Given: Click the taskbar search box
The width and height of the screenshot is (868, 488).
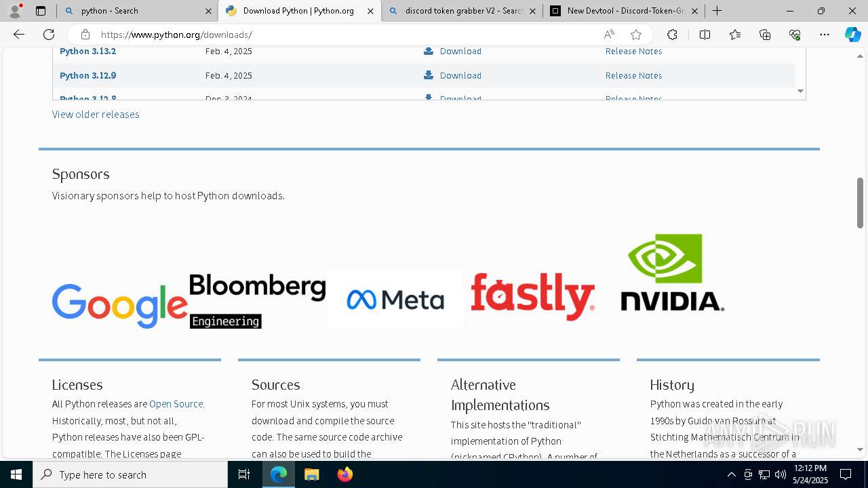Looking at the screenshot, I should coord(130,474).
